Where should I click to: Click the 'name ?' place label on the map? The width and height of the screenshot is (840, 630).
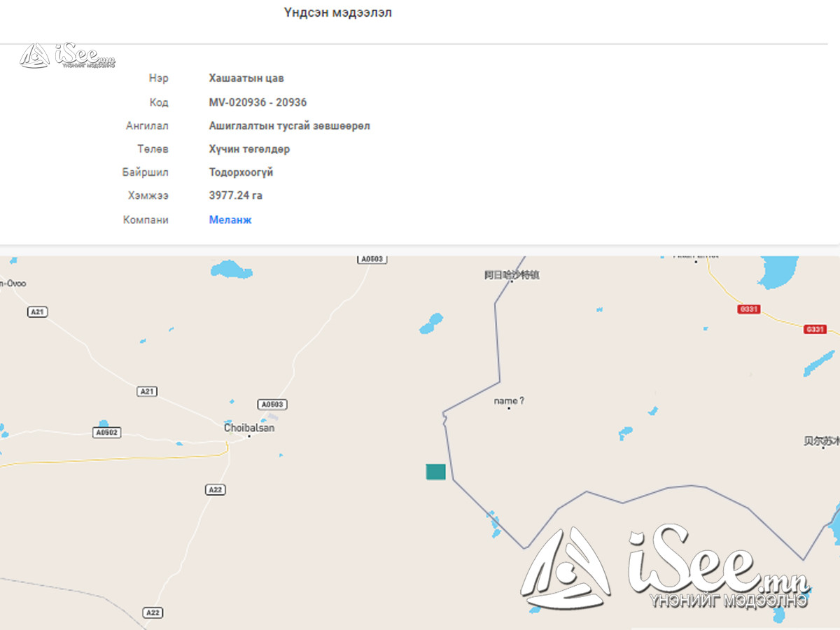(509, 401)
